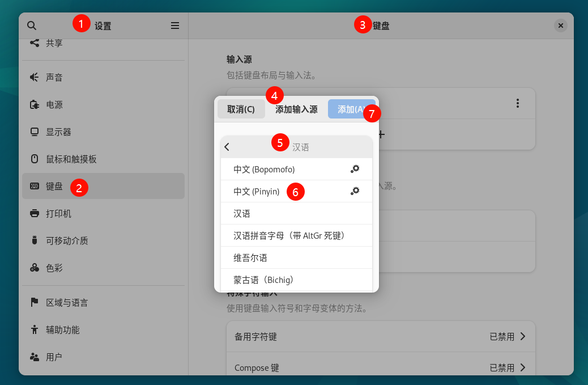Click the search icon in settings sidebar
Viewport: 588px width, 385px height.
click(x=32, y=26)
